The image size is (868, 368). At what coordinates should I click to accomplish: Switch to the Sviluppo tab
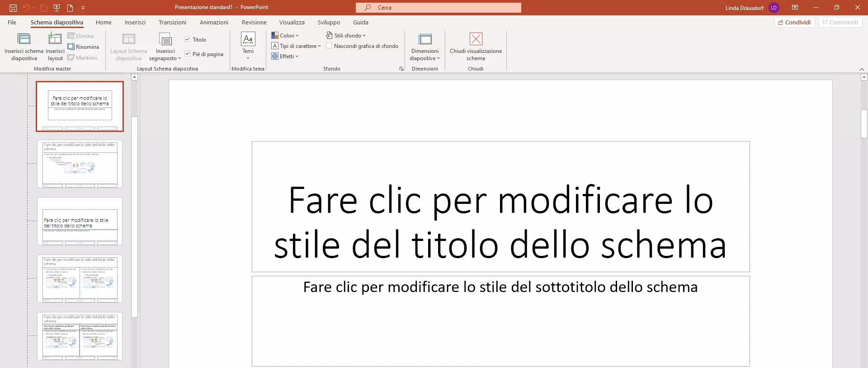(329, 22)
